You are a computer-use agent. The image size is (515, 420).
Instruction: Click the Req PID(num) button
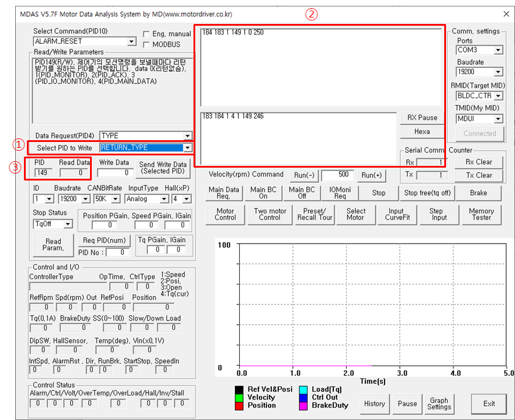pyautogui.click(x=105, y=241)
